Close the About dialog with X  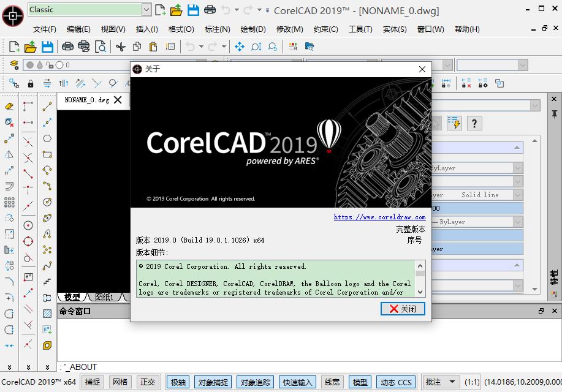click(x=422, y=69)
